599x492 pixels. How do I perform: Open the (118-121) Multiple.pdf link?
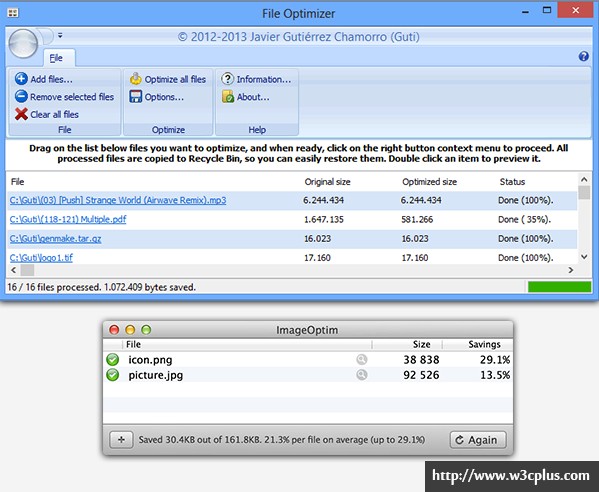pos(68,219)
